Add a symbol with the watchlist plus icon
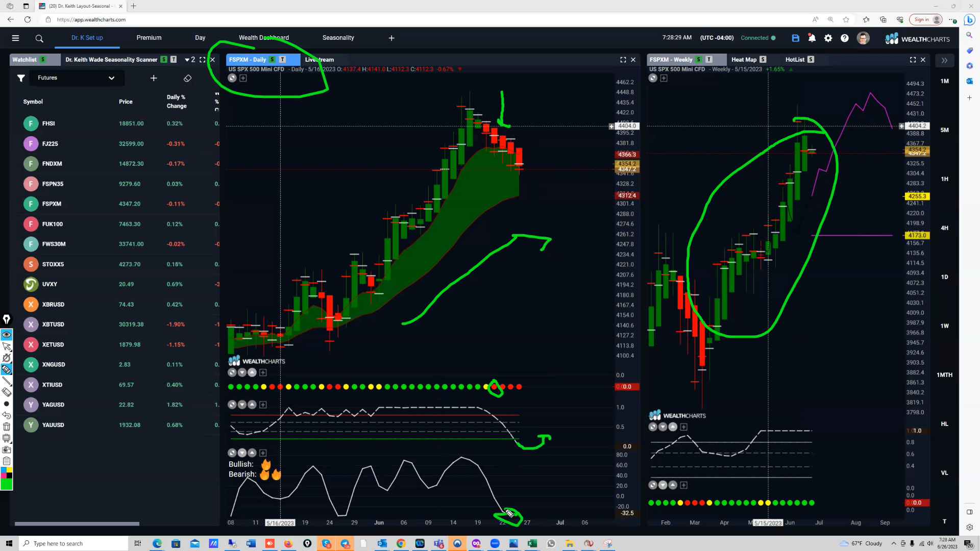This screenshot has width=980, height=551. point(154,78)
